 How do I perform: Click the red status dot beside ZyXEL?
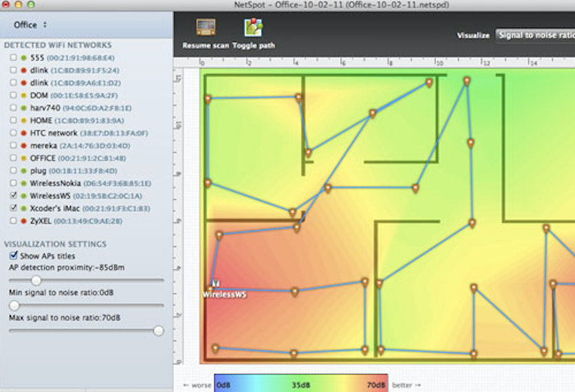click(23, 221)
